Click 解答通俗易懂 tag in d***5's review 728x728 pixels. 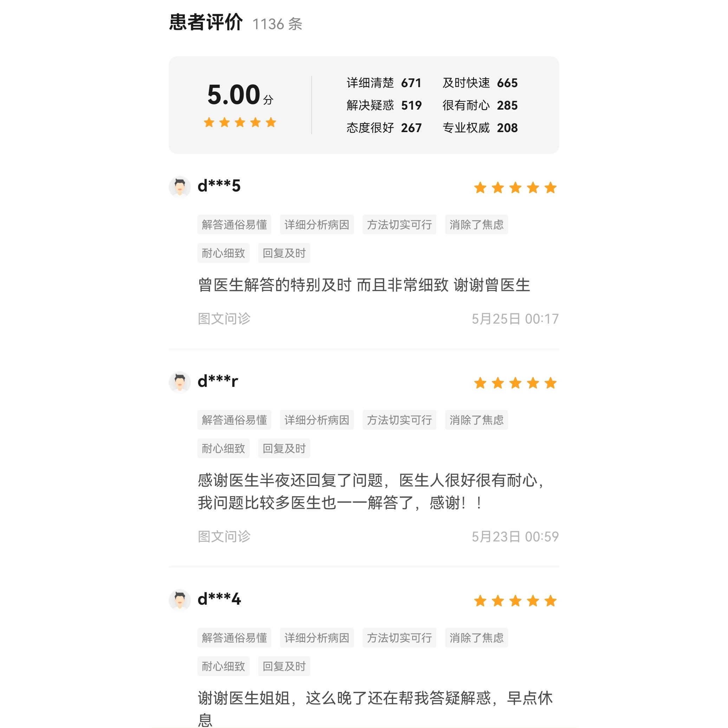coord(234,225)
